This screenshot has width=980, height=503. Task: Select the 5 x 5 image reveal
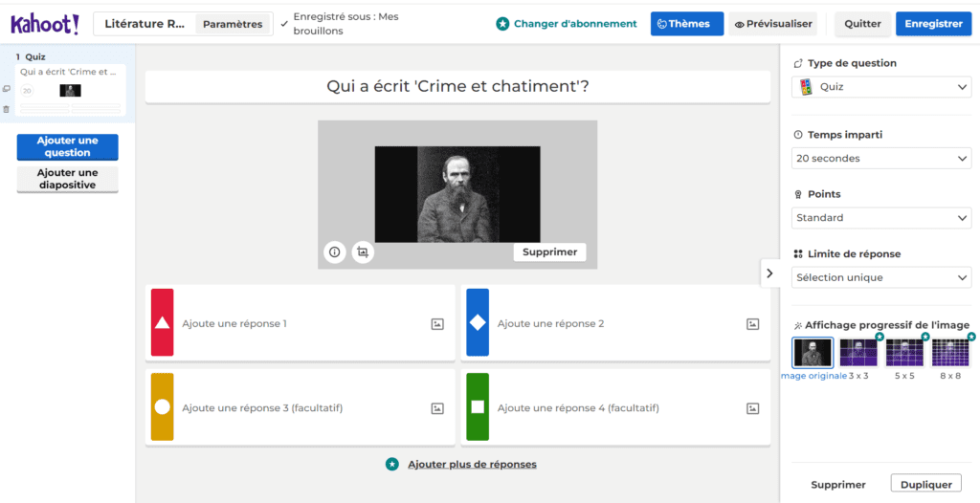pyautogui.click(x=904, y=354)
